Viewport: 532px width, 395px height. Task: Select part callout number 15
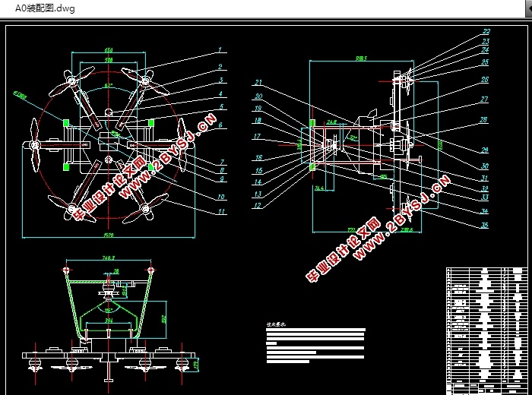tap(258, 170)
